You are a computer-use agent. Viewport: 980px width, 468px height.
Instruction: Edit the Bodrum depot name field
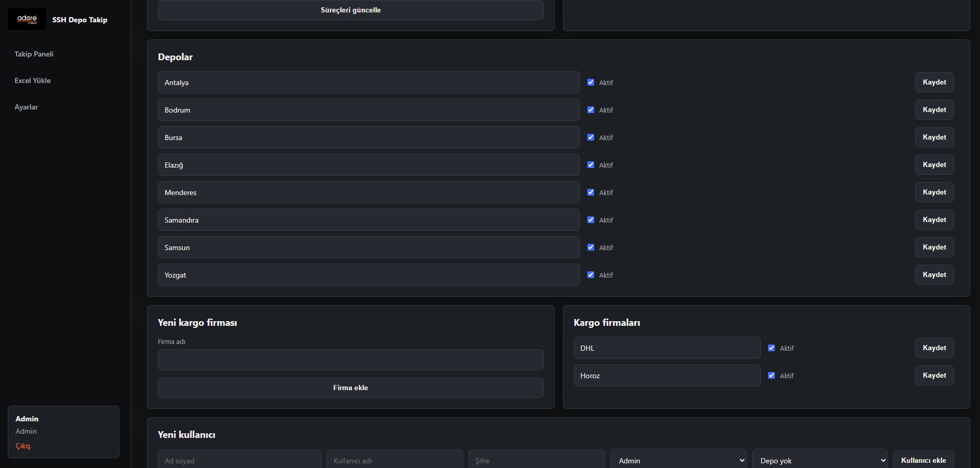pos(369,110)
